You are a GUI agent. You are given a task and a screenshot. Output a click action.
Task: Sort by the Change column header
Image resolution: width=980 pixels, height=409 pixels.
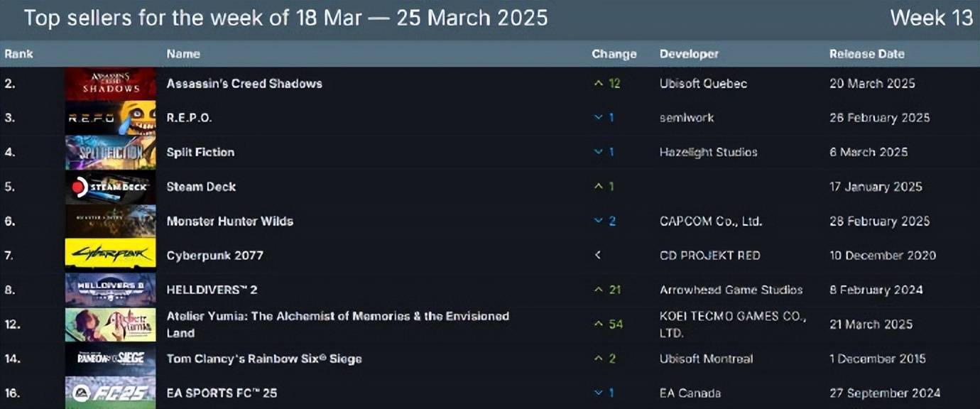click(x=614, y=54)
